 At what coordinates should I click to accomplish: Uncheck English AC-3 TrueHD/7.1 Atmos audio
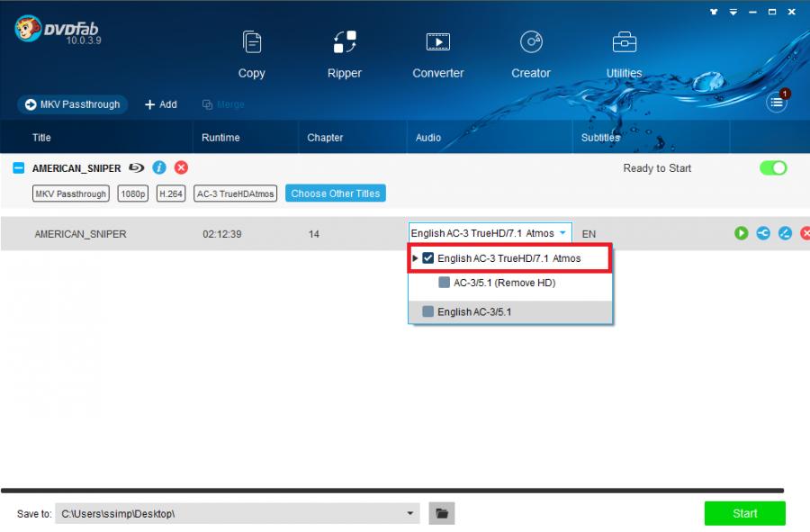pyautogui.click(x=428, y=258)
